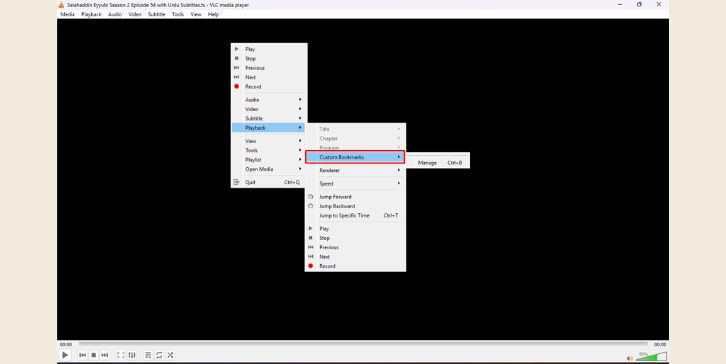The height and width of the screenshot is (364, 726).
Task: Choose Next near the bottom of the Playback submenu
Action: [x=355, y=257]
